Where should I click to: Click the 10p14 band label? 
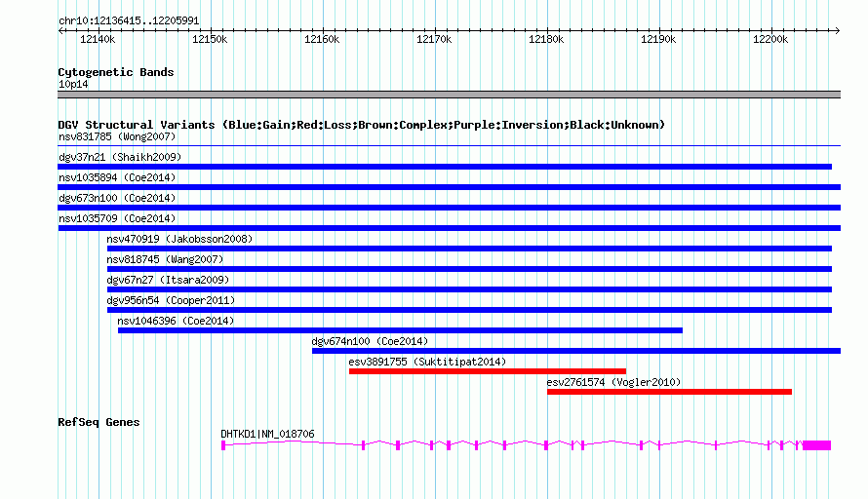click(73, 84)
